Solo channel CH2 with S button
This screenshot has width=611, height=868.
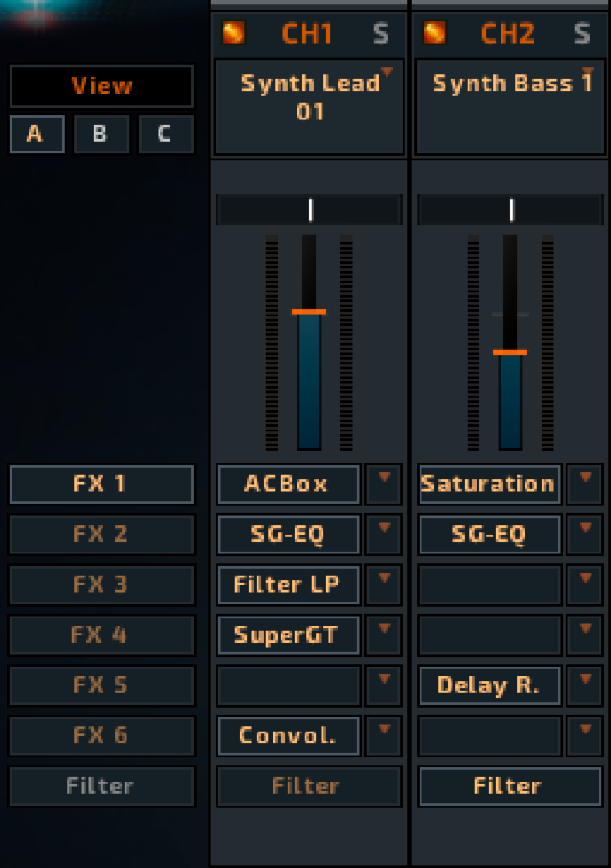(582, 34)
